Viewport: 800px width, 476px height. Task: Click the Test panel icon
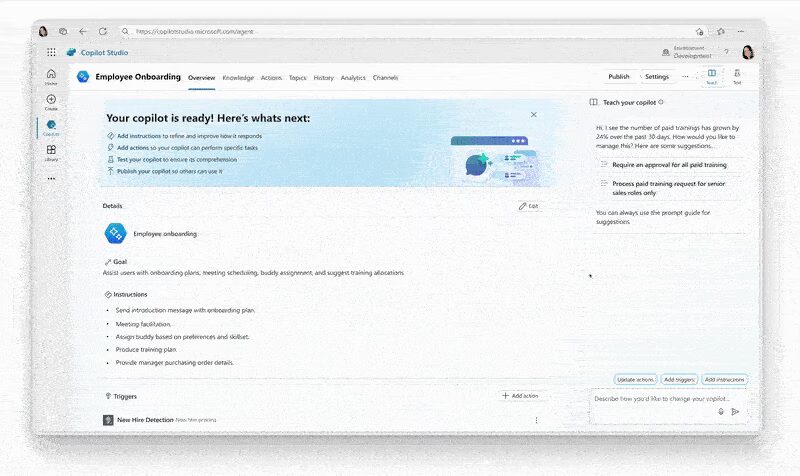(737, 75)
